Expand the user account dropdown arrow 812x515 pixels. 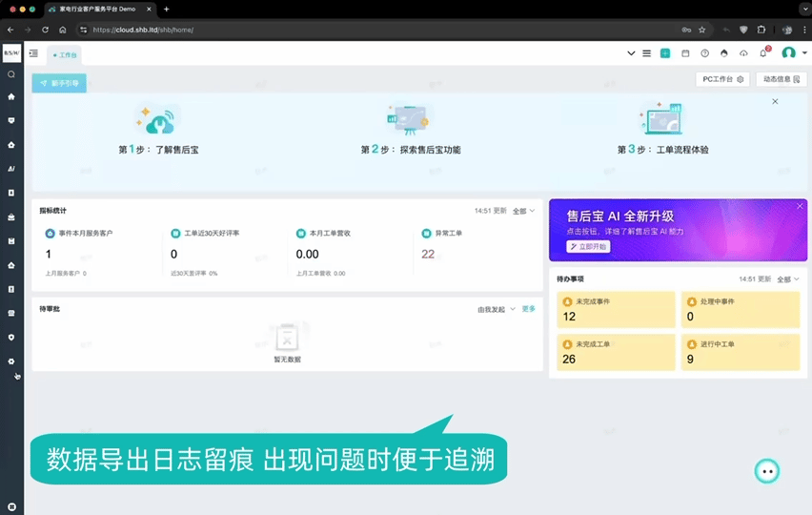[804, 52]
